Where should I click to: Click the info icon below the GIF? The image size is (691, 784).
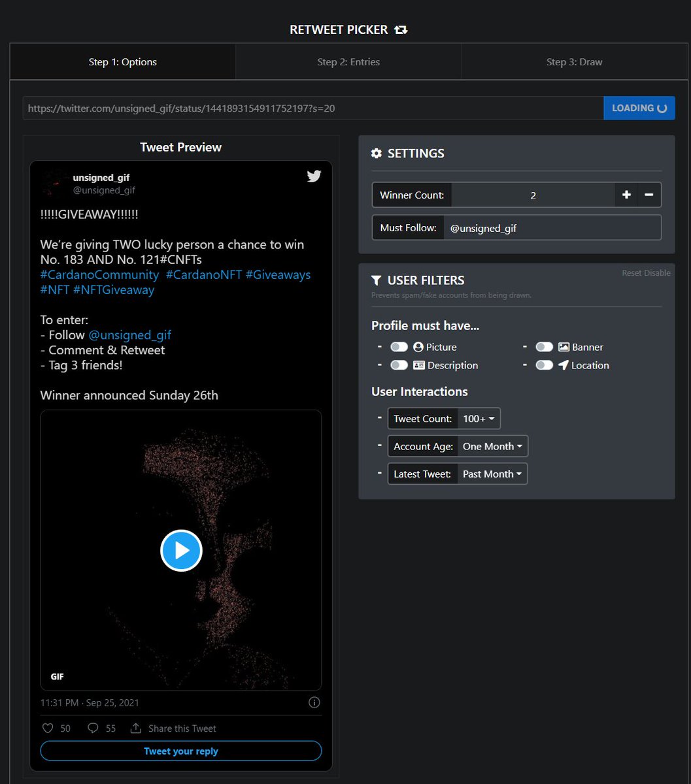314,702
